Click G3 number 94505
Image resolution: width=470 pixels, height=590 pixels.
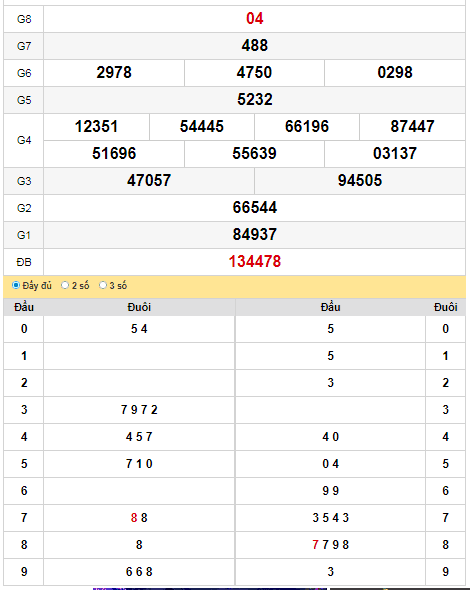coord(360,181)
